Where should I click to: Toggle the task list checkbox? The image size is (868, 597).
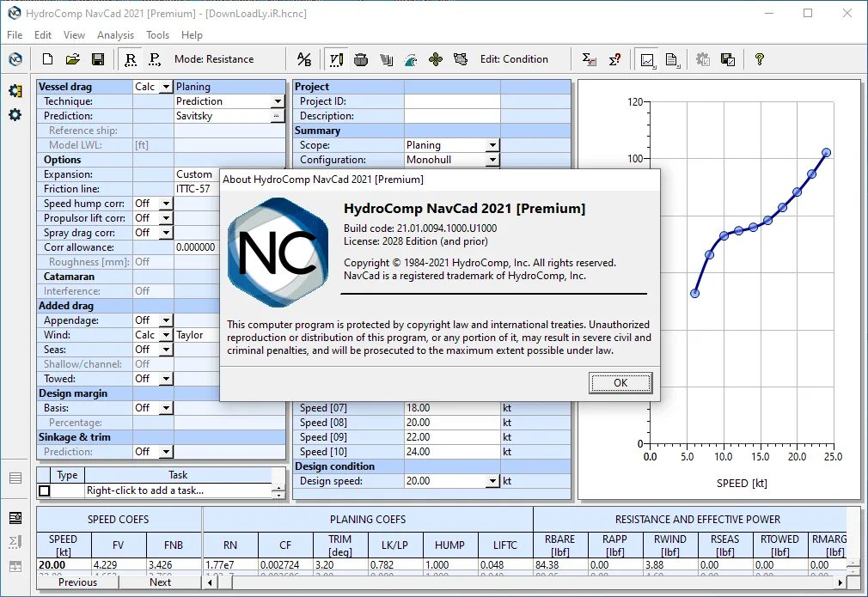tap(45, 490)
